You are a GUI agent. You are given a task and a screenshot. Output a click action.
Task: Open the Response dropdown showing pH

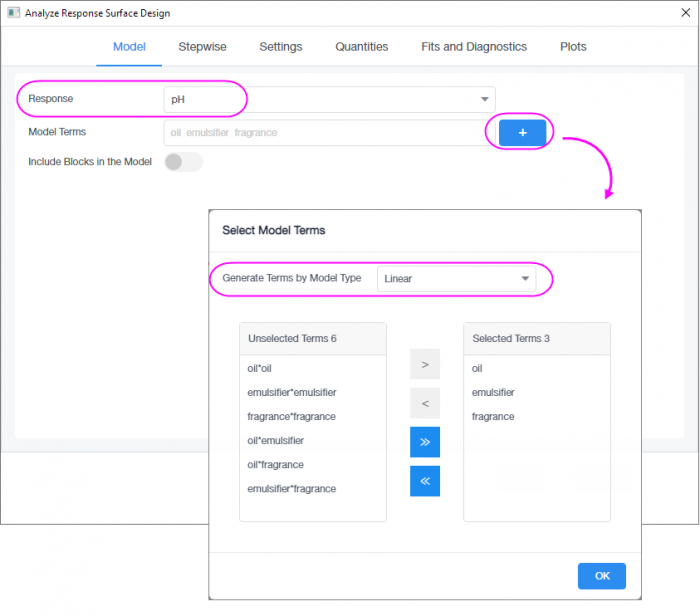coord(329,99)
